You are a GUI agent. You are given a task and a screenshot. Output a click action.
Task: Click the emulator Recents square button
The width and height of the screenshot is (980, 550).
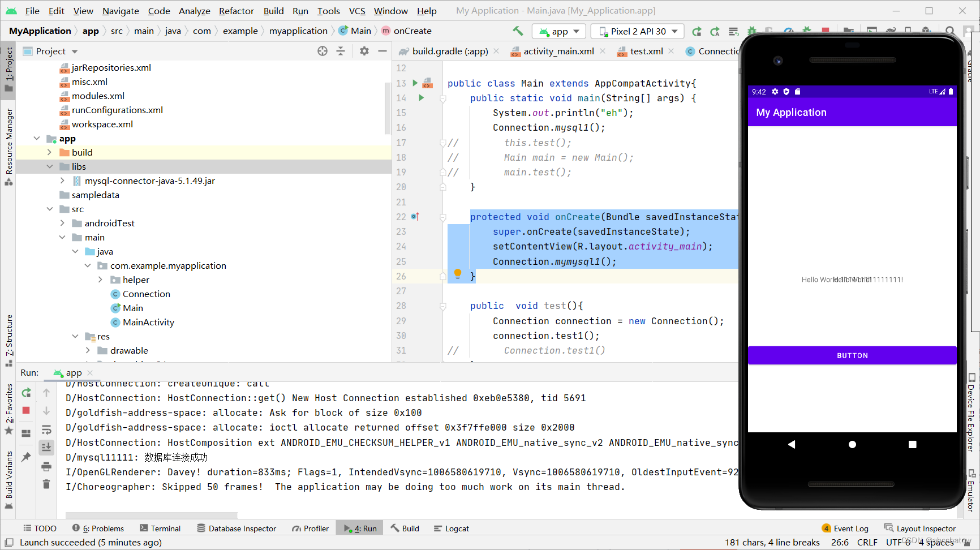click(x=912, y=445)
